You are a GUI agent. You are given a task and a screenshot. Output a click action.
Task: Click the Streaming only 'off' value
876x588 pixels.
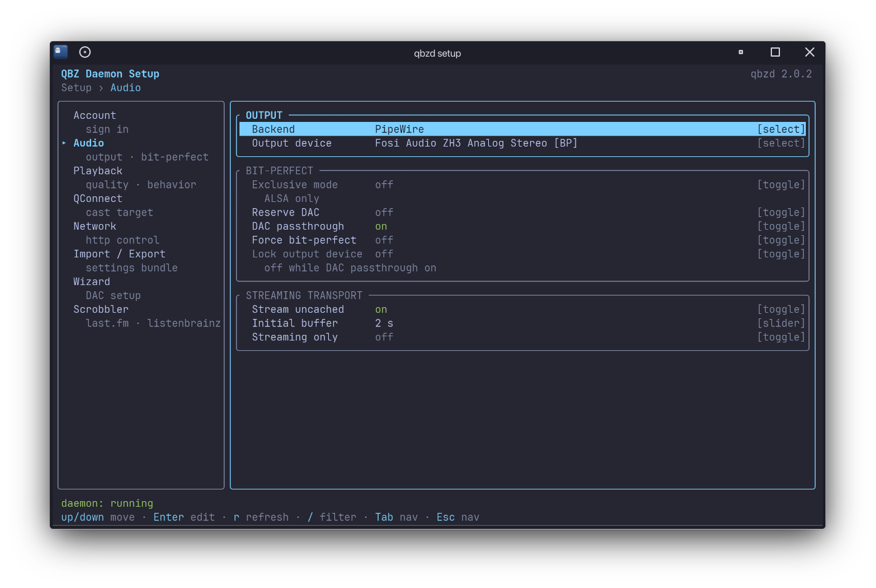[384, 337]
